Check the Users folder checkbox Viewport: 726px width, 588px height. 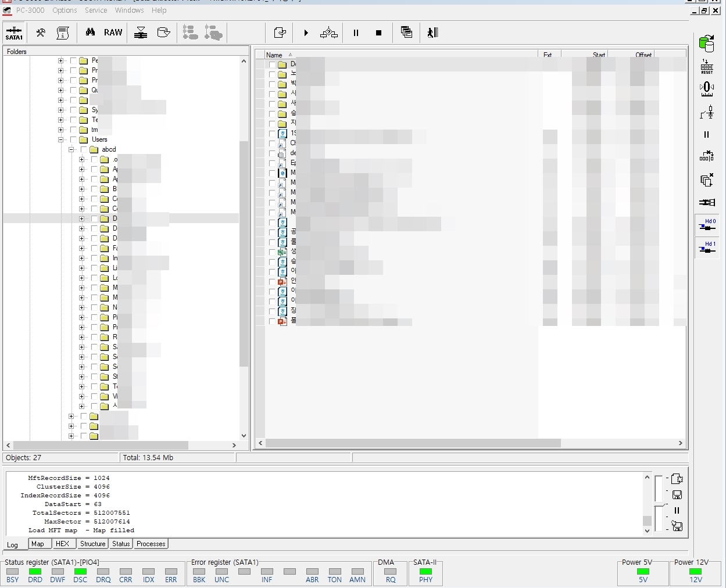tap(73, 139)
